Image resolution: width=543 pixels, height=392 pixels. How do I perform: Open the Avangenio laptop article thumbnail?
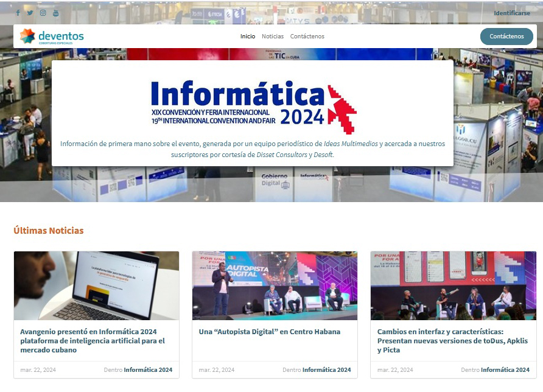click(x=97, y=285)
